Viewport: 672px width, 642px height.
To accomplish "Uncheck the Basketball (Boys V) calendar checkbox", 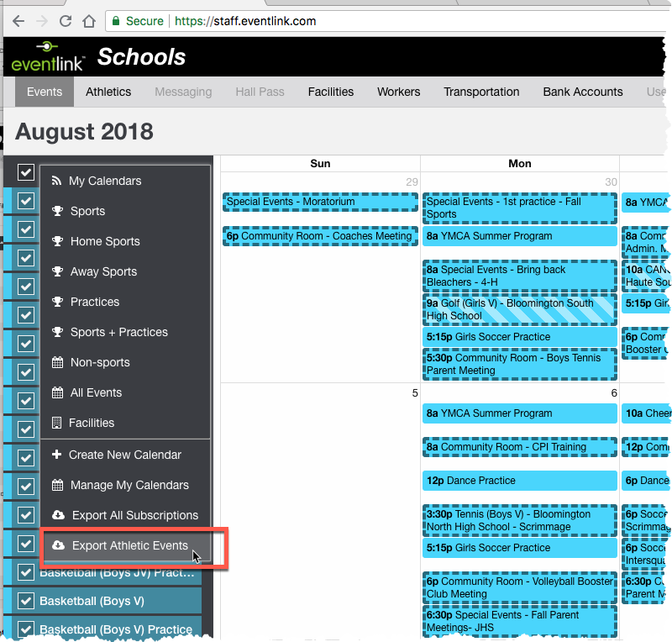I will coord(25,601).
